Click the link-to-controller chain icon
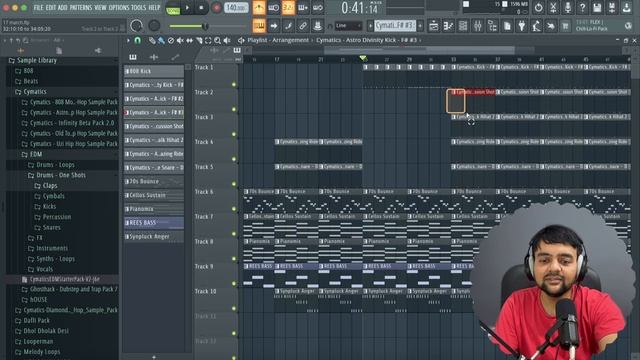Viewport: 640px width, 360px height. [303, 26]
